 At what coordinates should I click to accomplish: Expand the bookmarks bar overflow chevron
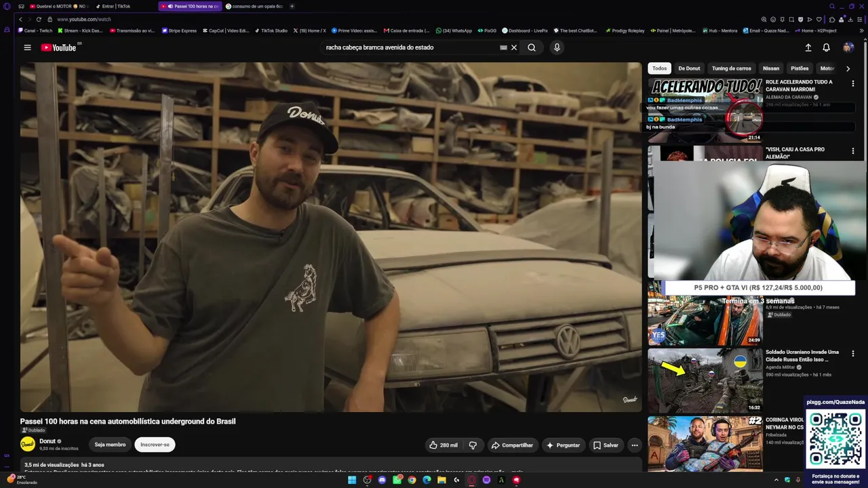tap(862, 30)
